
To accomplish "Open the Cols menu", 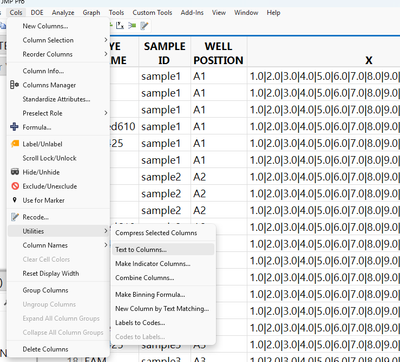I will pos(16,13).
